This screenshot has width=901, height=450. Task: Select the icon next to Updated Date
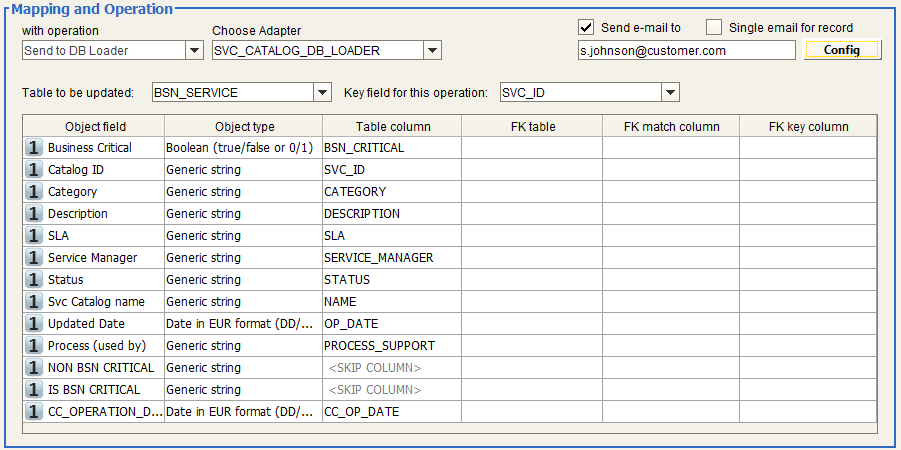(x=34, y=324)
